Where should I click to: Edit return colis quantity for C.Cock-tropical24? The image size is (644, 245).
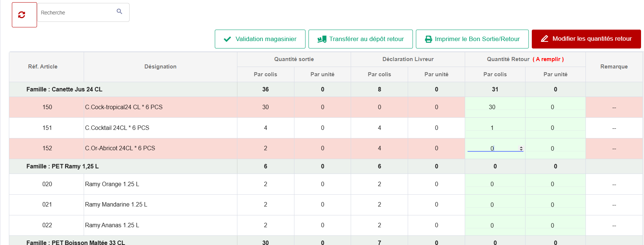(494, 107)
